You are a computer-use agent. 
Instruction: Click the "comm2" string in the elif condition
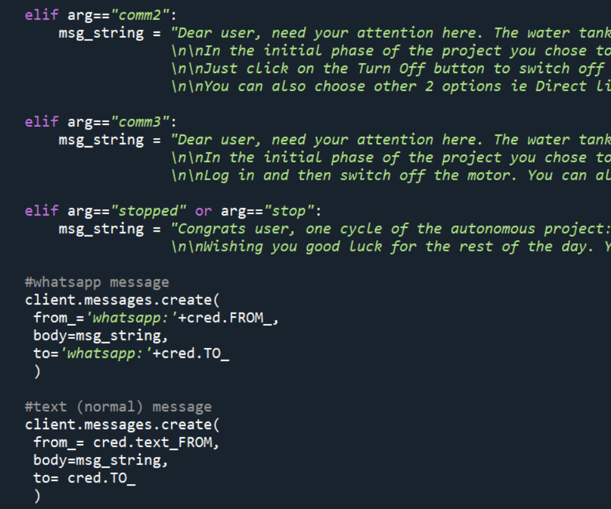pyautogui.click(x=140, y=15)
